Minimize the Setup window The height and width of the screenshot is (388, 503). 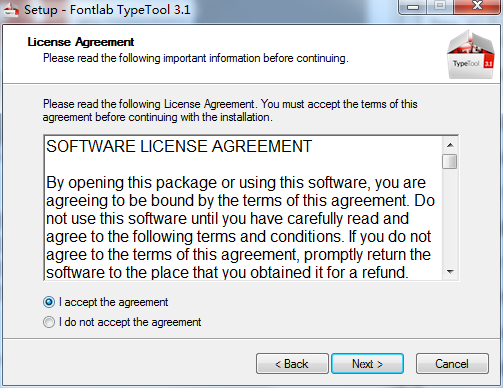point(413,7)
